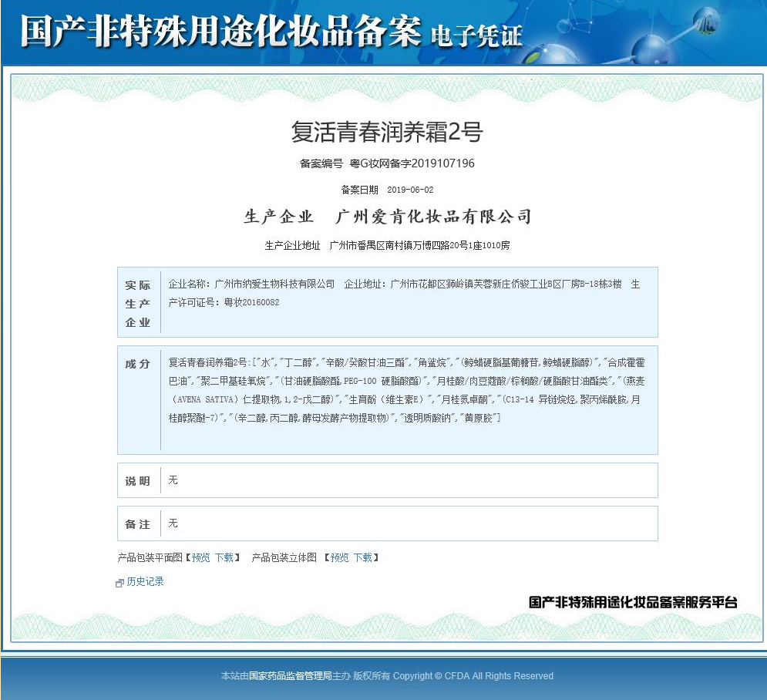Click the 成分 section label

138,364
